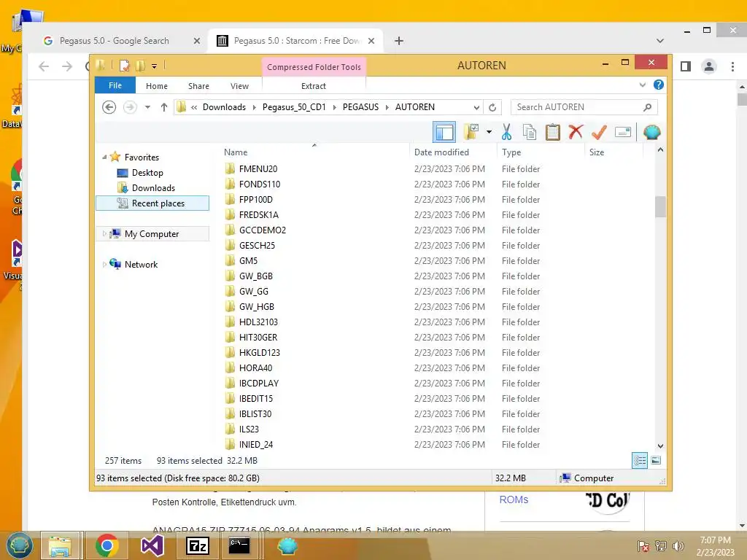
Task: Open the File ribbon tab
Action: pos(115,86)
